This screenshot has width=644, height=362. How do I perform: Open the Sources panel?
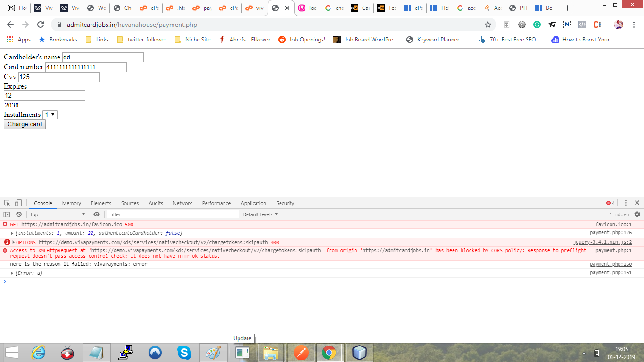click(x=130, y=203)
